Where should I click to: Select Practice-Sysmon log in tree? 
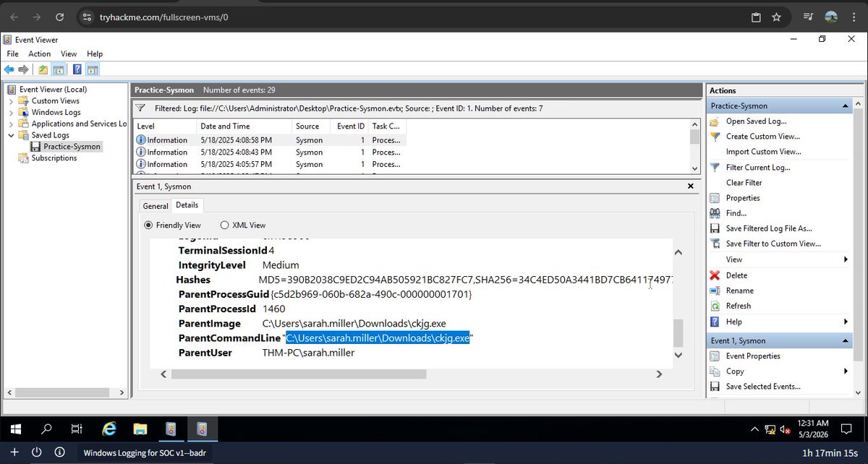[72, 147]
